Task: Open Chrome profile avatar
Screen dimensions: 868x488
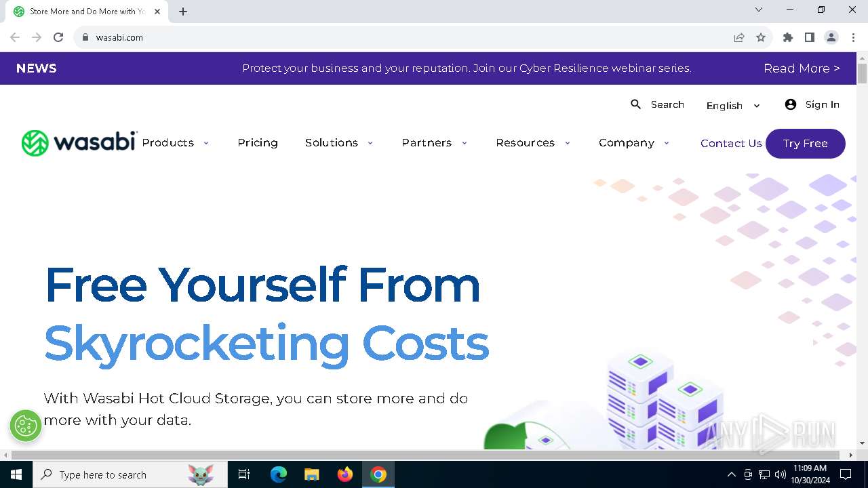Action: [x=831, y=37]
